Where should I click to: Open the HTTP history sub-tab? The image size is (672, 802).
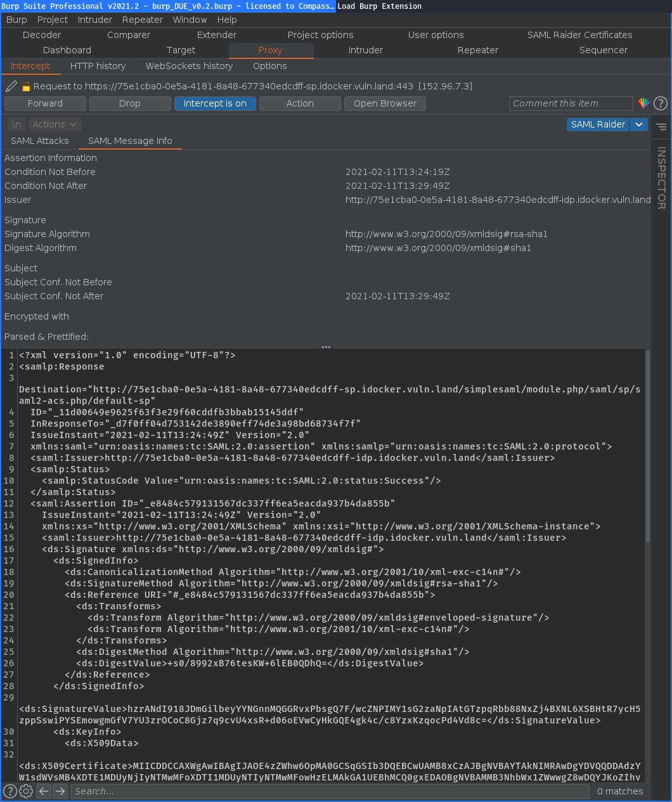tap(98, 66)
